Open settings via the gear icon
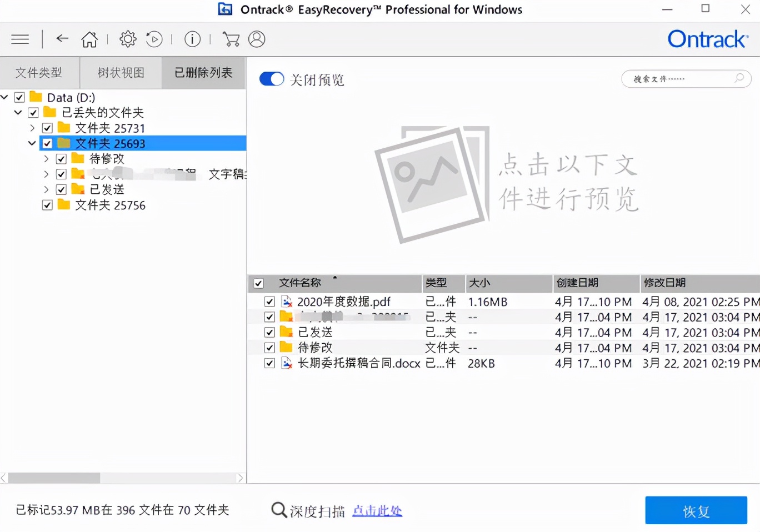This screenshot has height=532, width=760. click(127, 39)
